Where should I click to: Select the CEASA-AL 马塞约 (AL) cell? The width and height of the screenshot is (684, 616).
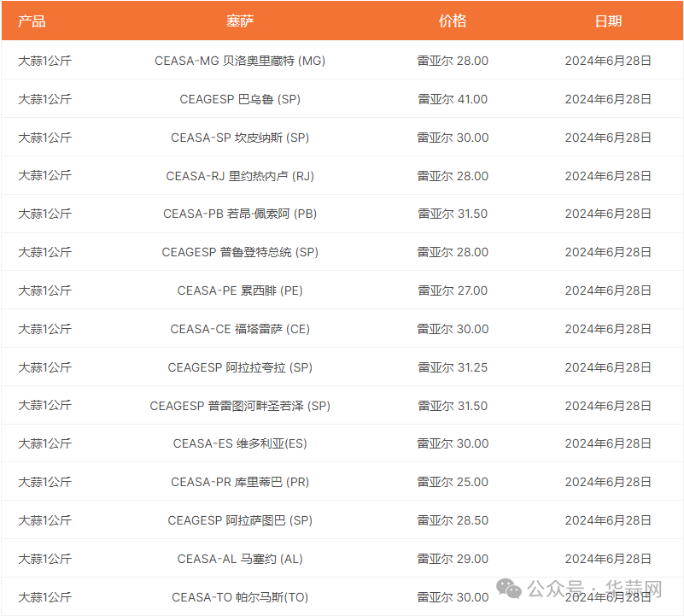click(240, 559)
